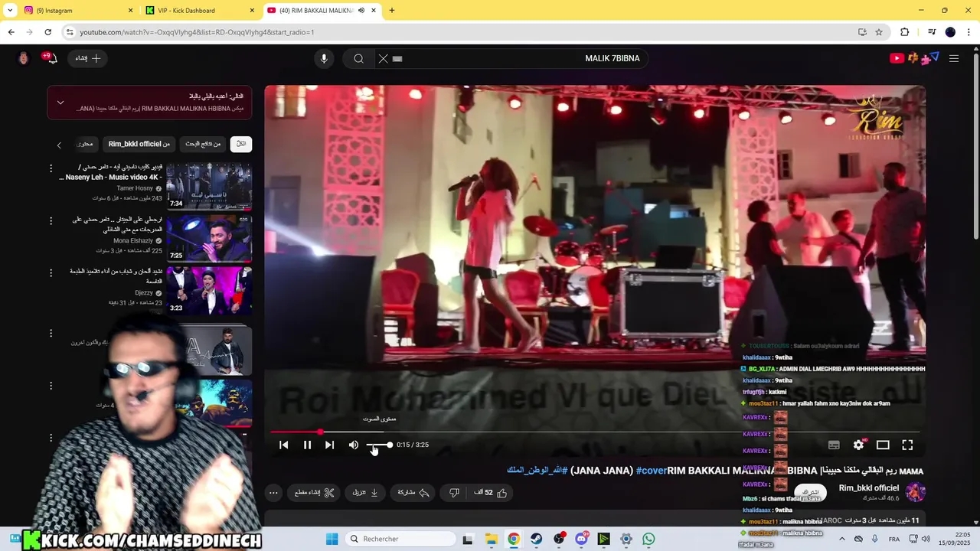Focus the Chrome address bar URL
This screenshot has height=551, width=980.
coord(459,32)
